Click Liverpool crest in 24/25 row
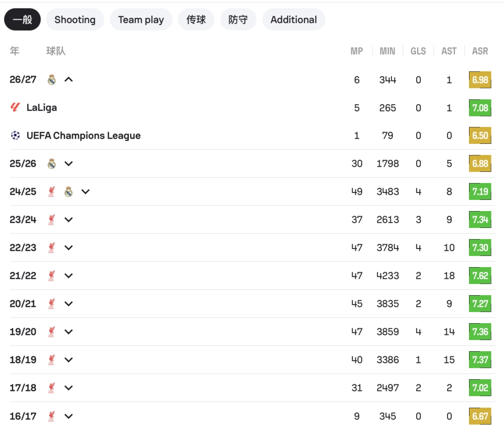This screenshot has width=504, height=432. click(x=51, y=191)
